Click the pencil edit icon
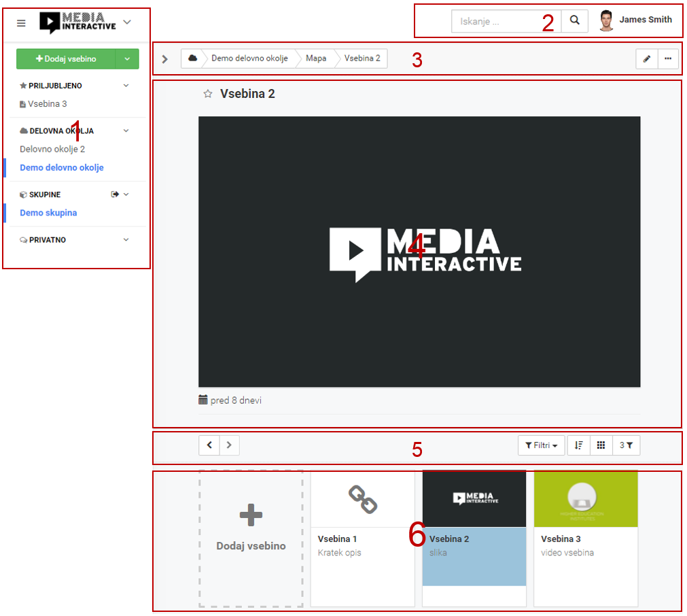687x616 pixels. [x=647, y=58]
